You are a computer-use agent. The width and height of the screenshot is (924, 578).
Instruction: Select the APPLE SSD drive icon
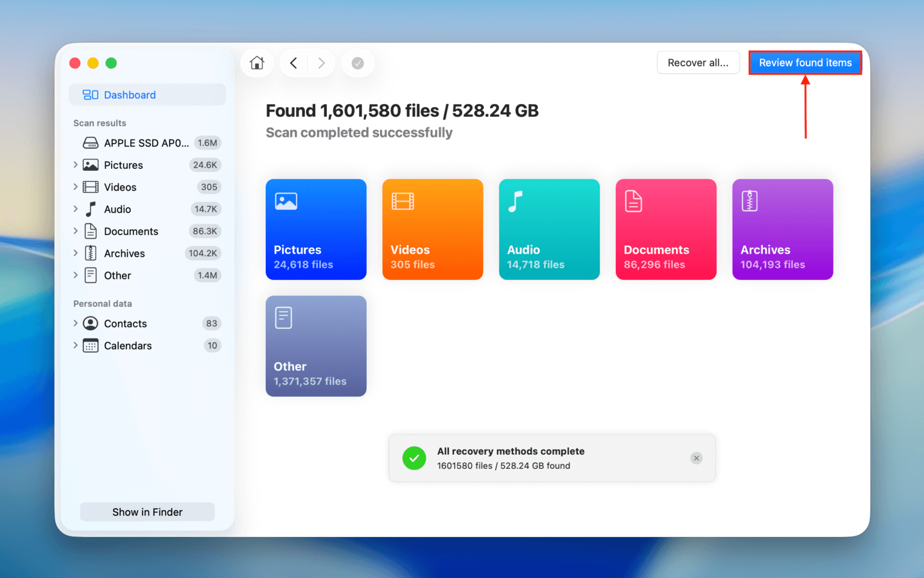click(x=90, y=142)
